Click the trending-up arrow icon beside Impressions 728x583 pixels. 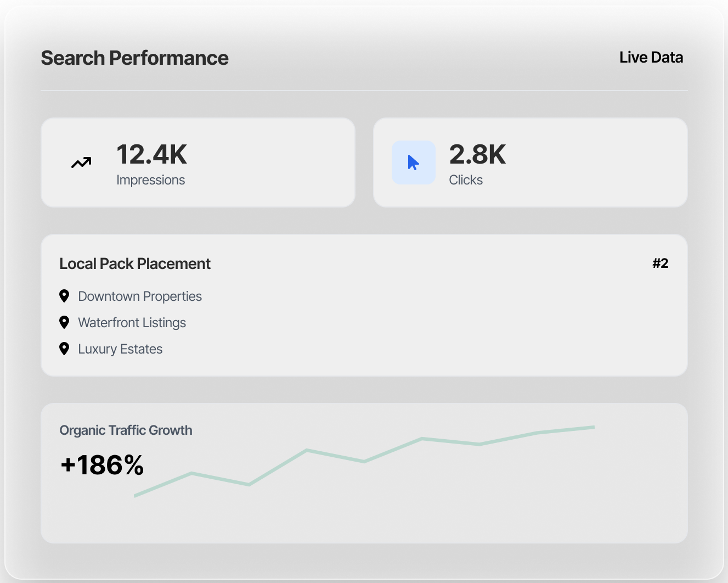pyautogui.click(x=81, y=162)
